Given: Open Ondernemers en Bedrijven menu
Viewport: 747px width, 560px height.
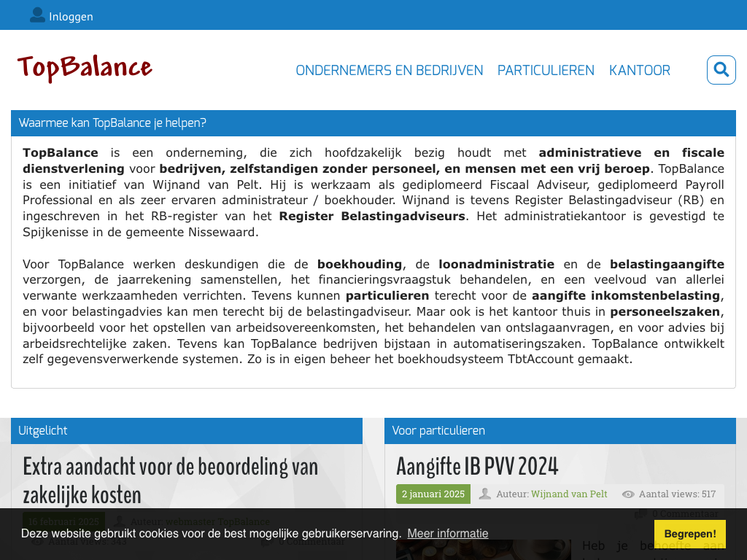Looking at the screenshot, I should pos(390,71).
